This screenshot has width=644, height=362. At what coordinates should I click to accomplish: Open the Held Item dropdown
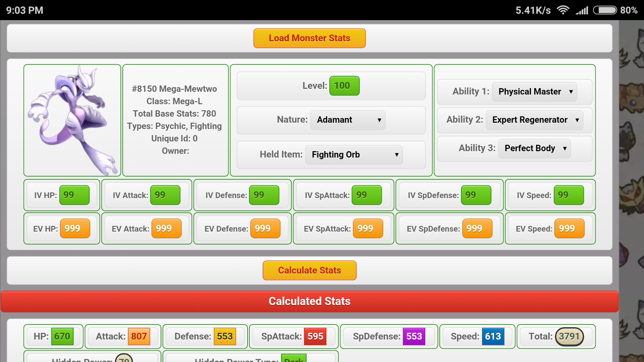pyautogui.click(x=354, y=155)
